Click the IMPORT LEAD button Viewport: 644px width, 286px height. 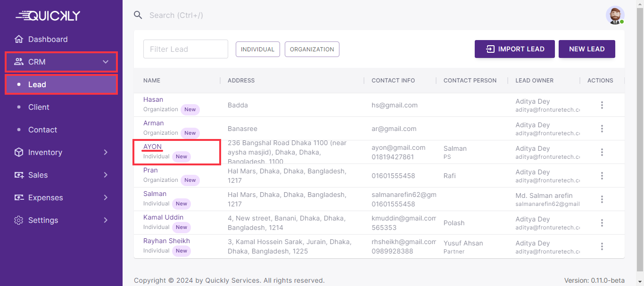514,49
